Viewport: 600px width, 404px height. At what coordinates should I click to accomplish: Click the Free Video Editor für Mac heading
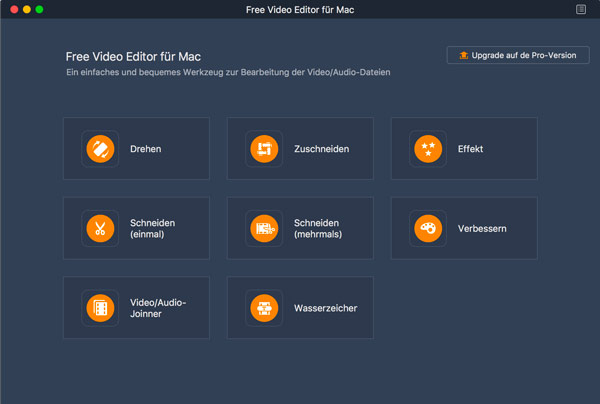133,57
